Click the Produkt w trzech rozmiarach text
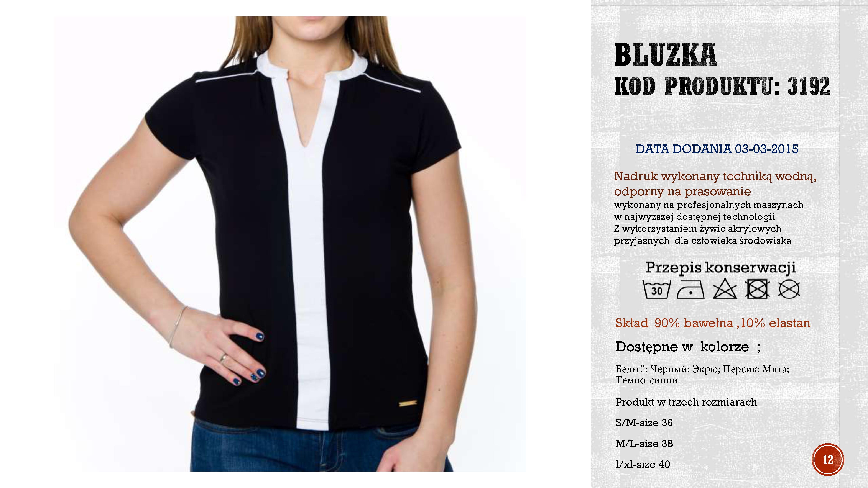Image resolution: width=868 pixels, height=488 pixels. 686,402
